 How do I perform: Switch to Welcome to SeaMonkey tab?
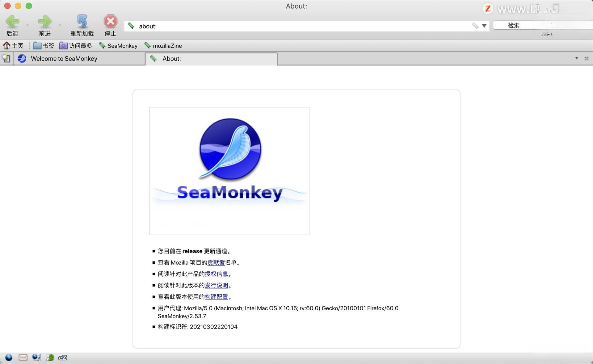(79, 59)
